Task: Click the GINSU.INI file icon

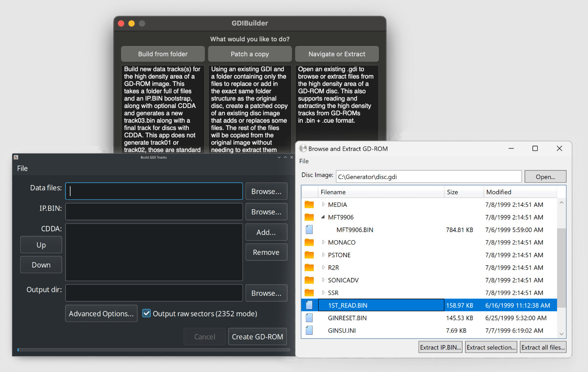Action: [309, 330]
